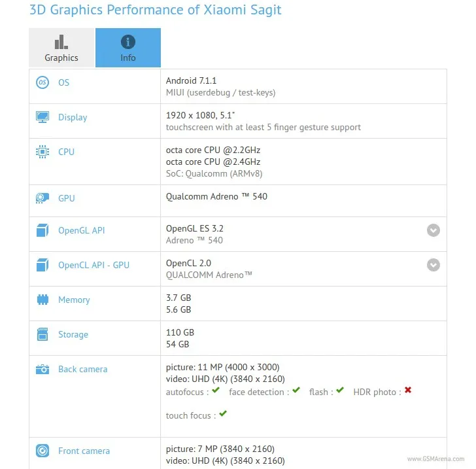Click the OpenCL API - GPU label
Image resolution: width=476 pixels, height=469 pixels.
tap(93, 265)
